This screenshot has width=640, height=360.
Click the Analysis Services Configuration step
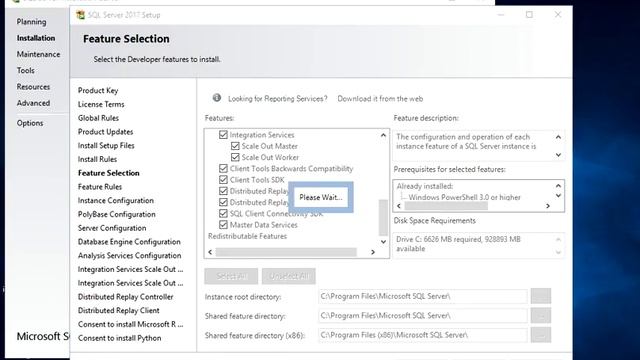click(129, 256)
